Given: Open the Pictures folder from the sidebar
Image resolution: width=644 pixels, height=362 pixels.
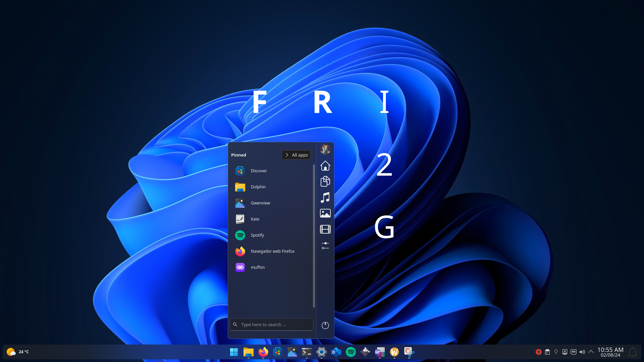Looking at the screenshot, I should (325, 213).
